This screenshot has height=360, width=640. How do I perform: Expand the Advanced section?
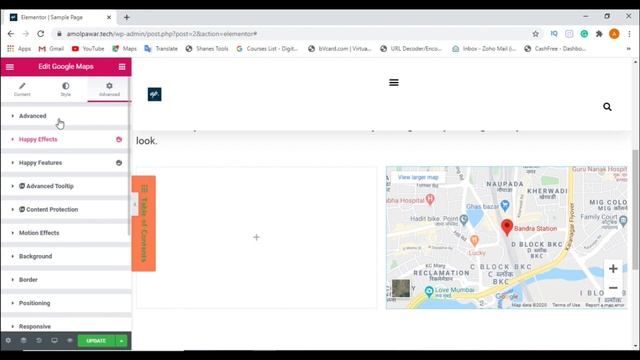(x=65, y=116)
